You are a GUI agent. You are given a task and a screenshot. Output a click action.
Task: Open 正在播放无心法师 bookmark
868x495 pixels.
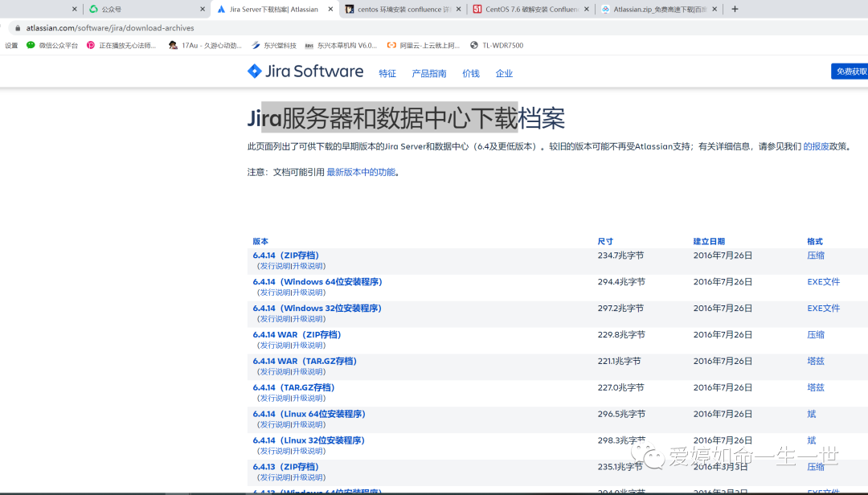121,46
